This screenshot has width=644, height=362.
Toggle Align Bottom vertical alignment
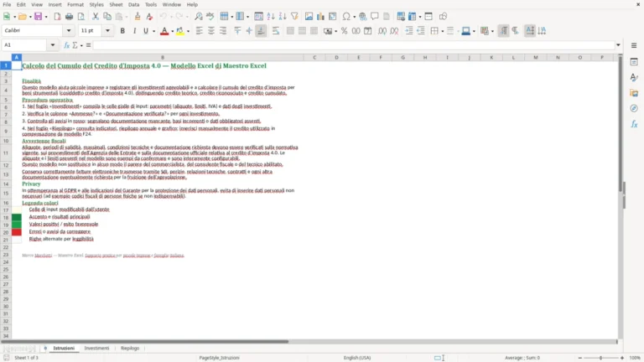click(x=261, y=31)
